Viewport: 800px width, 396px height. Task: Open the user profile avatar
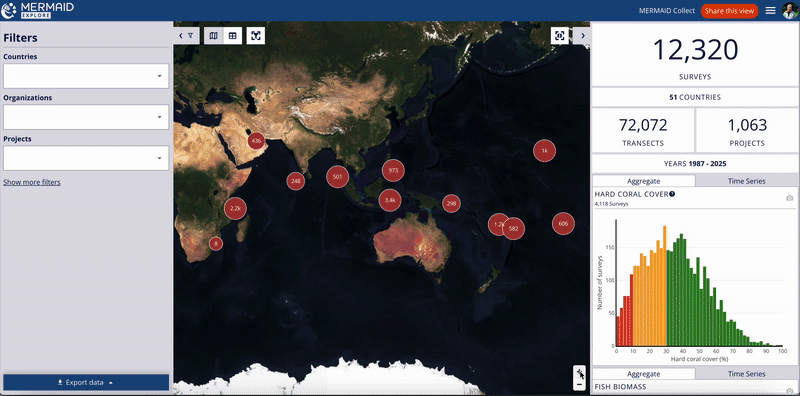coord(789,11)
